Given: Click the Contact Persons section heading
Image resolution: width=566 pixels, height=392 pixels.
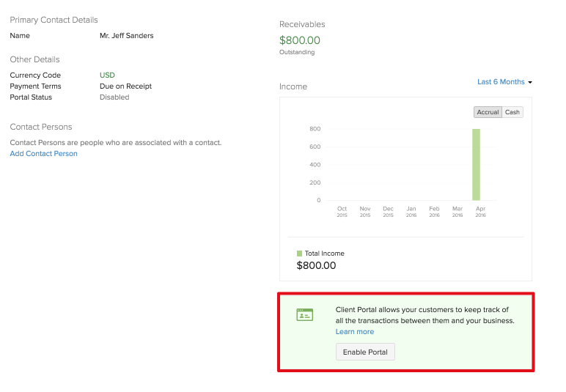Looking at the screenshot, I should click(x=41, y=127).
